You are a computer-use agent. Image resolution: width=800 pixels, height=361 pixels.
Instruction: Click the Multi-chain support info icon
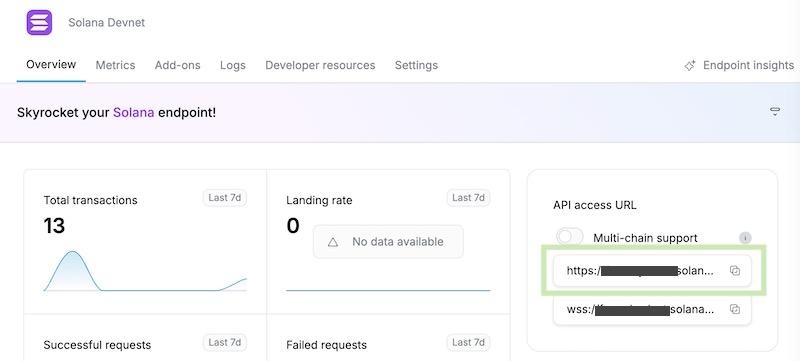(745, 238)
